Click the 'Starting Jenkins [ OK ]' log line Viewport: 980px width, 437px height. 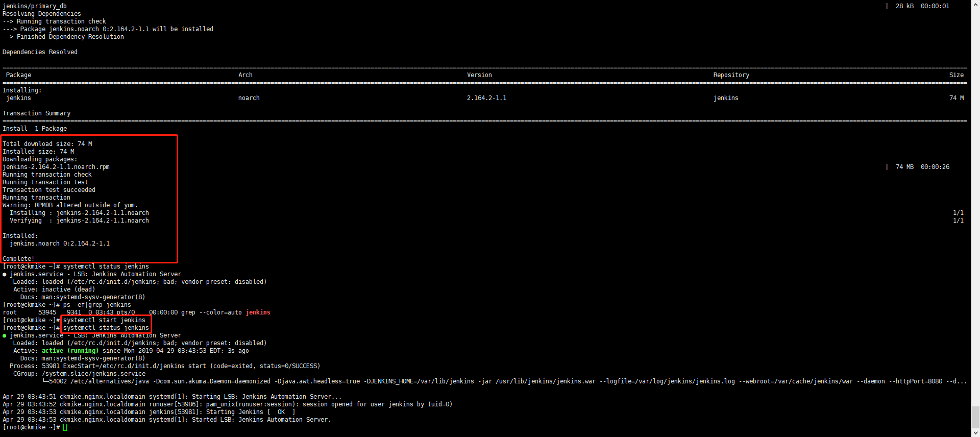149,412
